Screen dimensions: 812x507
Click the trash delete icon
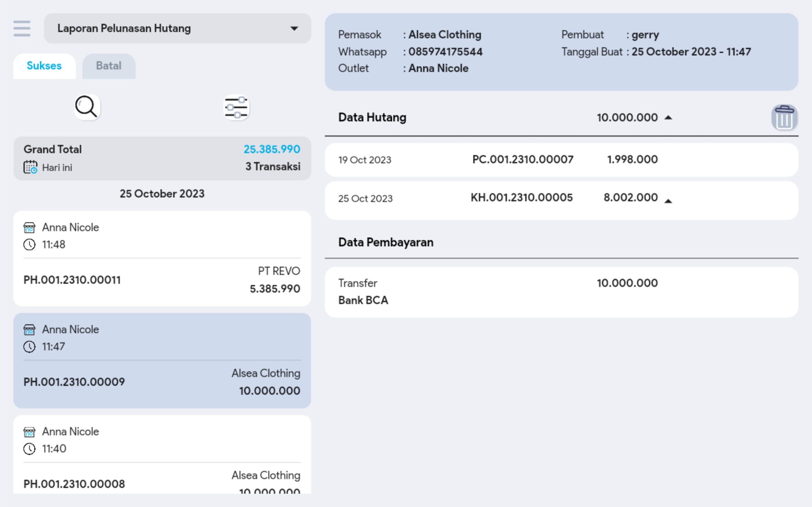pyautogui.click(x=784, y=118)
